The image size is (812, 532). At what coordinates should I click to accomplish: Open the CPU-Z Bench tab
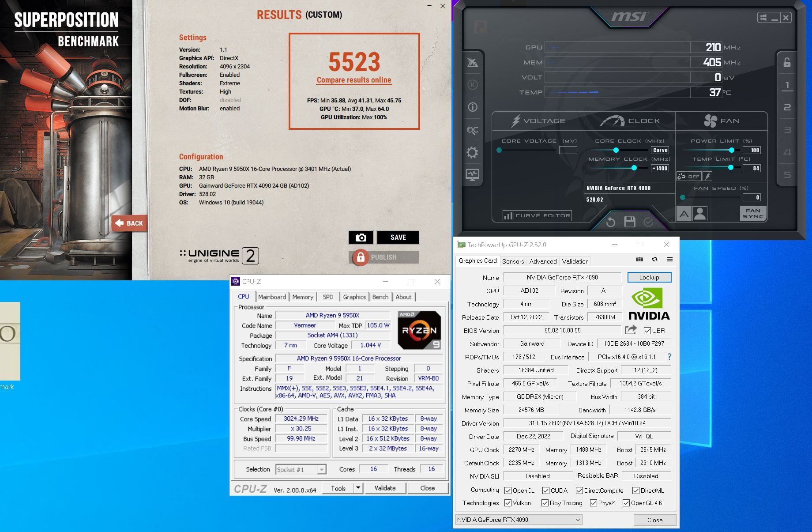(x=380, y=297)
